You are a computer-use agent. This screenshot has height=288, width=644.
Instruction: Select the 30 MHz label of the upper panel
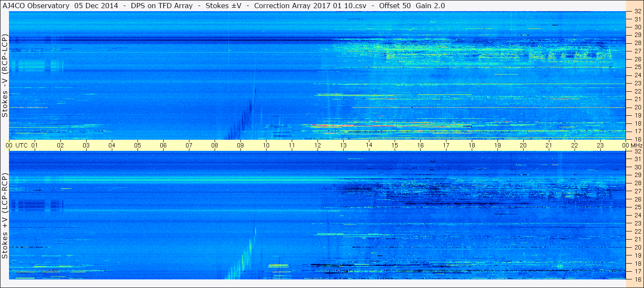coord(637,27)
